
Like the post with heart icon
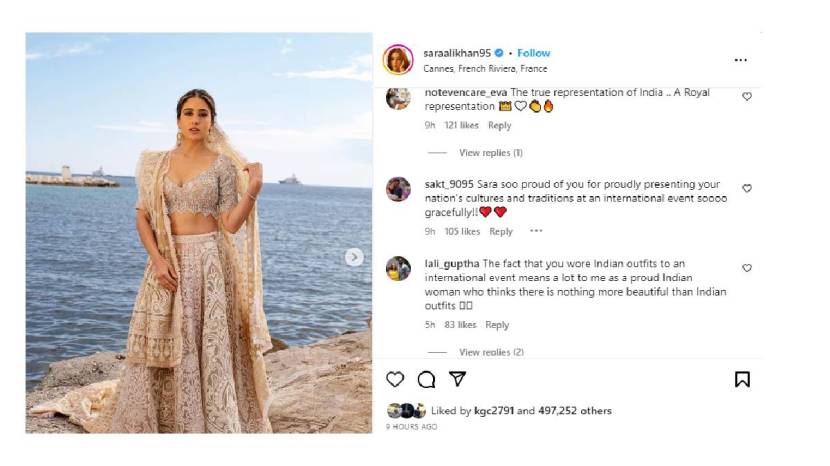[x=395, y=379]
